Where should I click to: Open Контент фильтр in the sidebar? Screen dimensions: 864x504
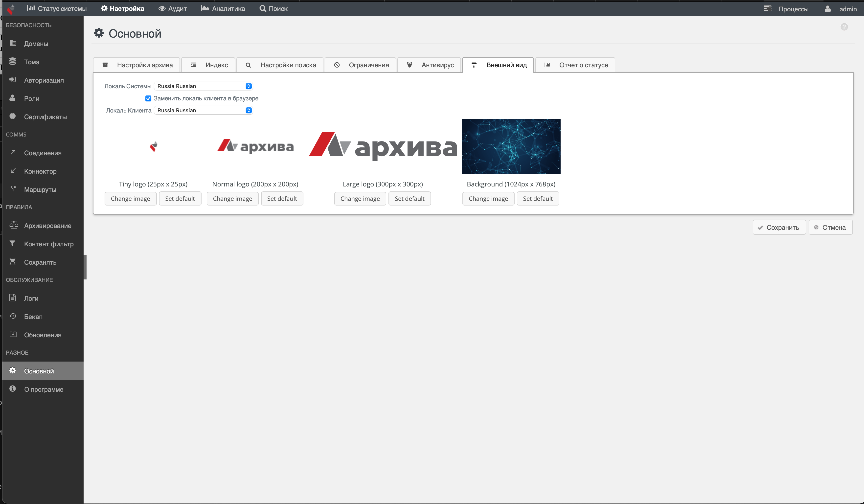point(43,244)
